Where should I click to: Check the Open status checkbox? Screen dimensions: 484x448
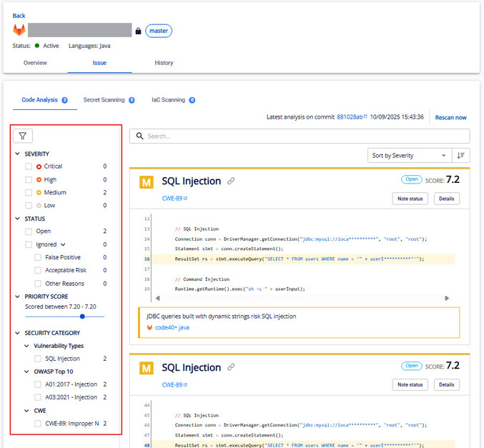[x=29, y=232]
